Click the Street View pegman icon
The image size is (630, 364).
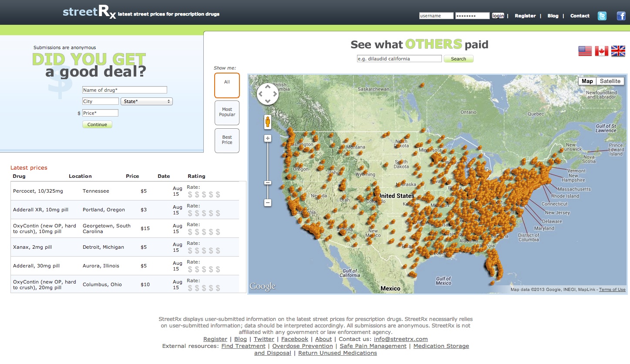(x=268, y=122)
